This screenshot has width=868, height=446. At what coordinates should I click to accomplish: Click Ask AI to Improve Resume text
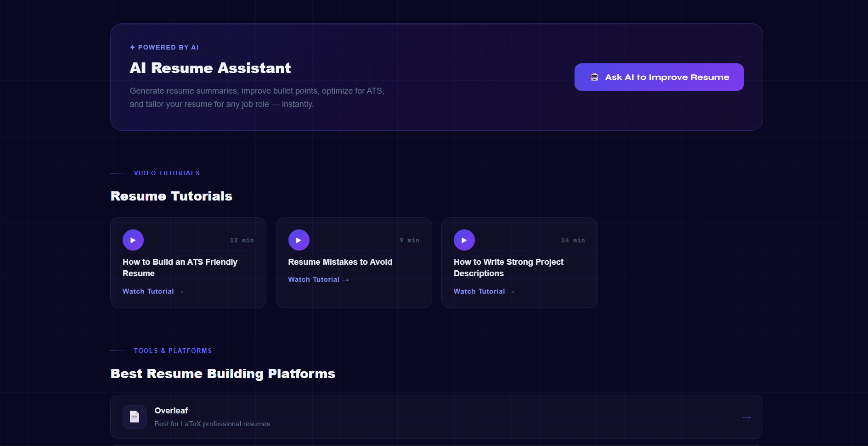[x=667, y=77]
